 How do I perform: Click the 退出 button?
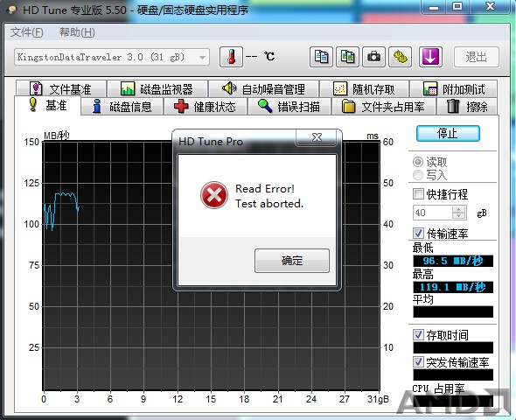(x=476, y=57)
